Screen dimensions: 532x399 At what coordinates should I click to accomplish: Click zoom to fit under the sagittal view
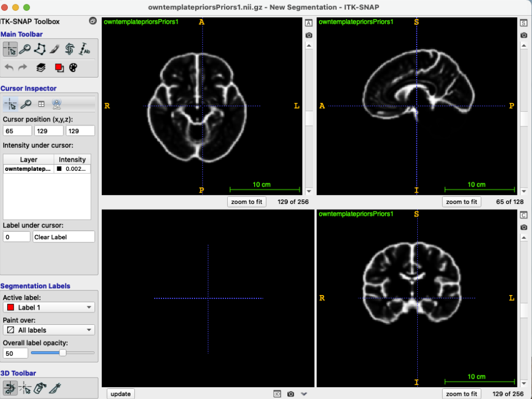click(461, 202)
